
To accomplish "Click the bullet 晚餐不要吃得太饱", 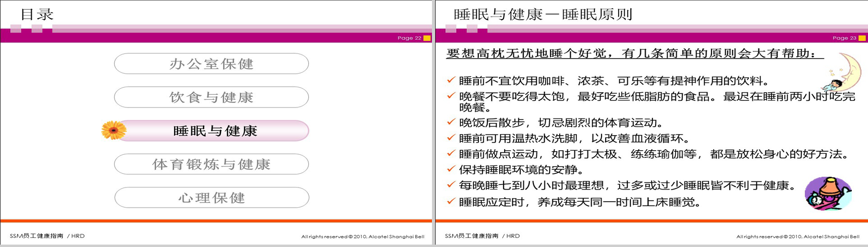I will (657, 101).
